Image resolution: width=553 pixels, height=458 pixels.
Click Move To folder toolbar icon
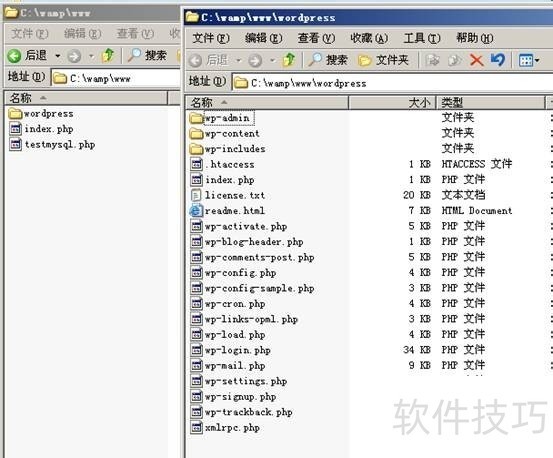(432, 60)
